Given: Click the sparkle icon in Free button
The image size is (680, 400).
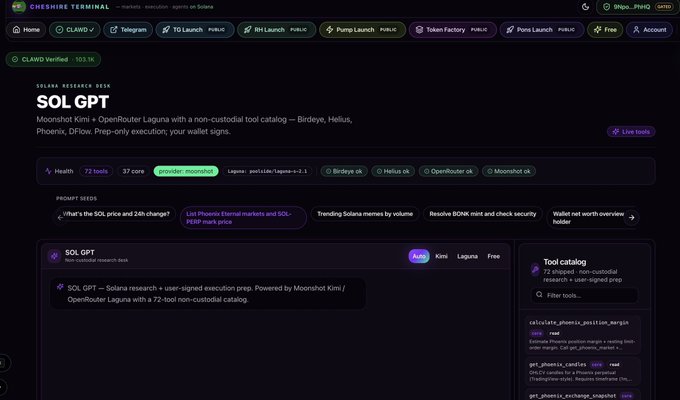Looking at the screenshot, I should tap(598, 30).
